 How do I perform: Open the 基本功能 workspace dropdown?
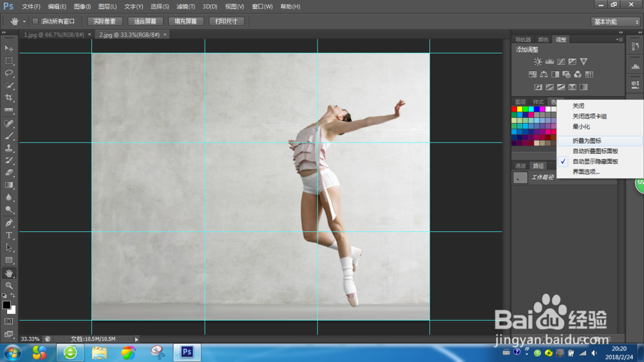pyautogui.click(x=616, y=22)
